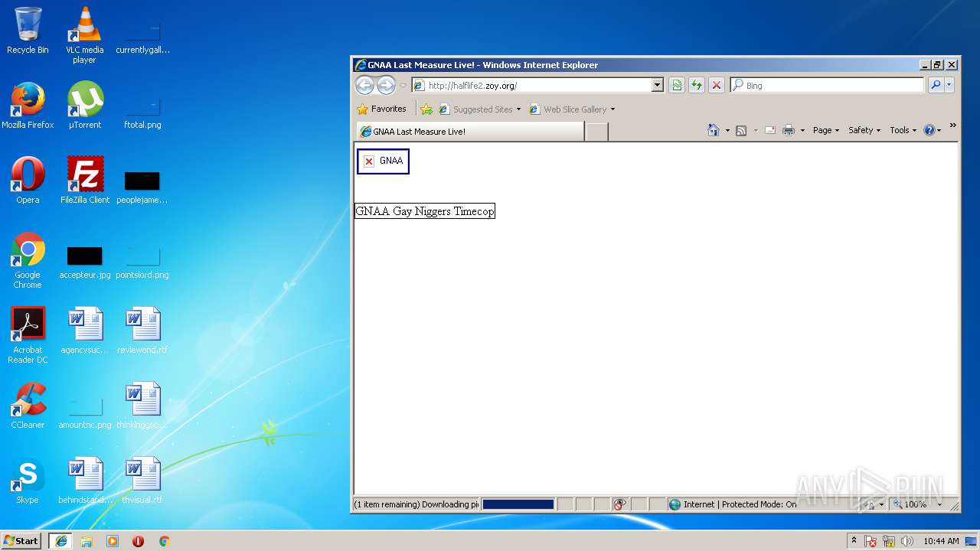
Task: Expand Home button dropdown arrow
Action: 727,131
